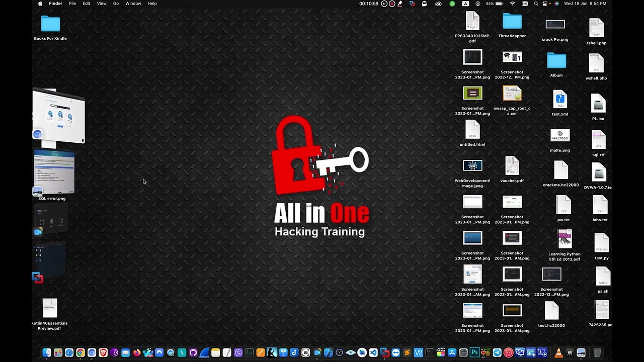Open the Wi-Fi status menu
The width and height of the screenshot is (644, 362).
(x=513, y=4)
